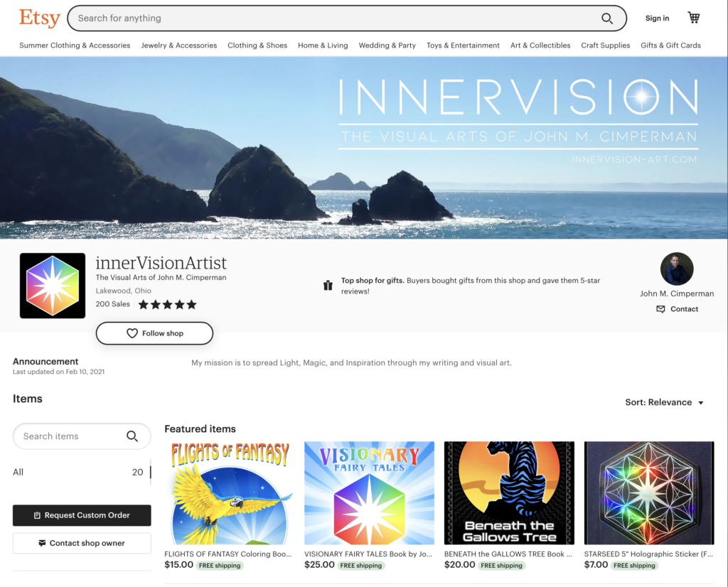
Task: Click the five-star rating
Action: [168, 304]
